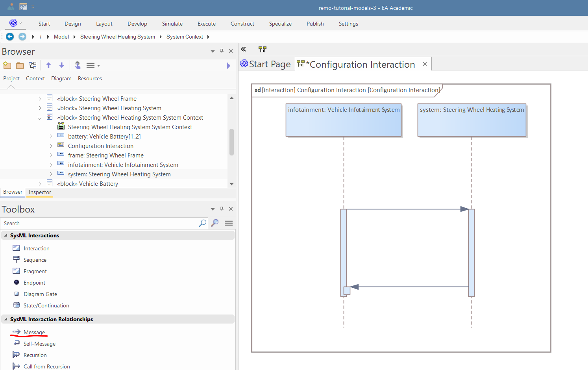Click the navigate back arrow icon
The width and height of the screenshot is (588, 370).
10,37
